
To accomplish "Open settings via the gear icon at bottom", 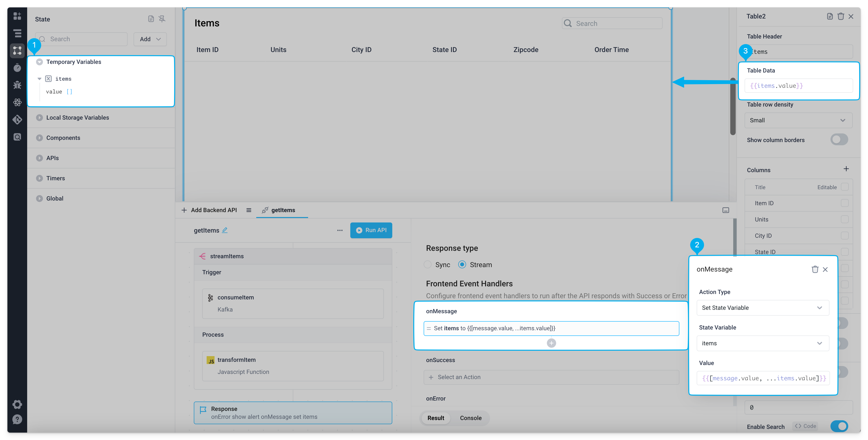I will click(17, 404).
